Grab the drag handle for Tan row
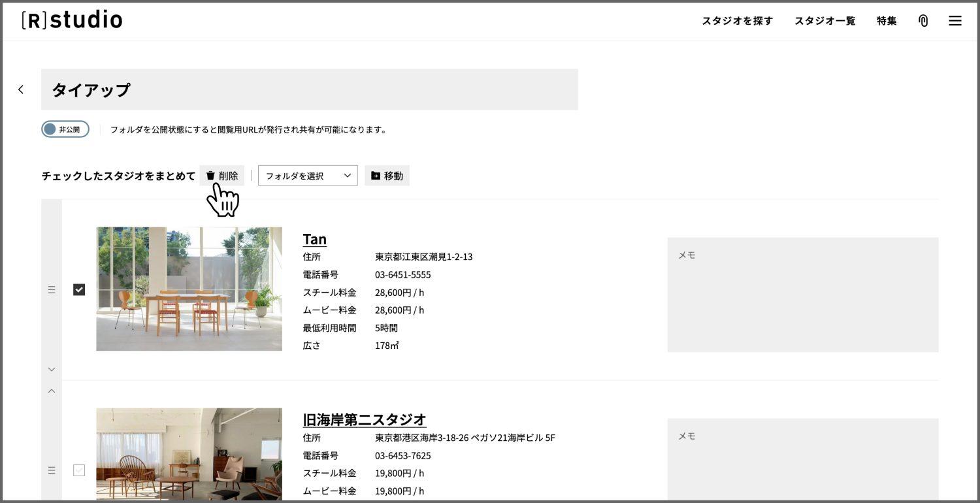980x503 pixels. (52, 289)
